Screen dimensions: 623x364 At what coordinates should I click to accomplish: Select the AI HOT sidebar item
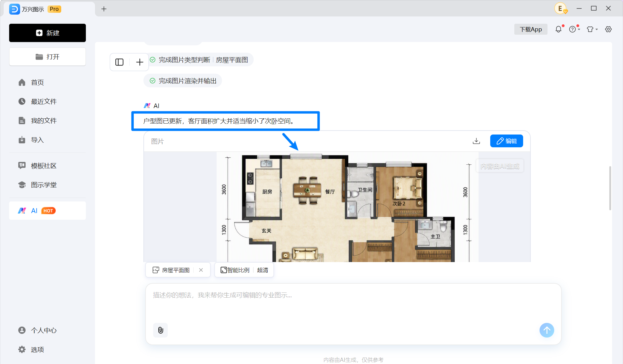point(48,211)
